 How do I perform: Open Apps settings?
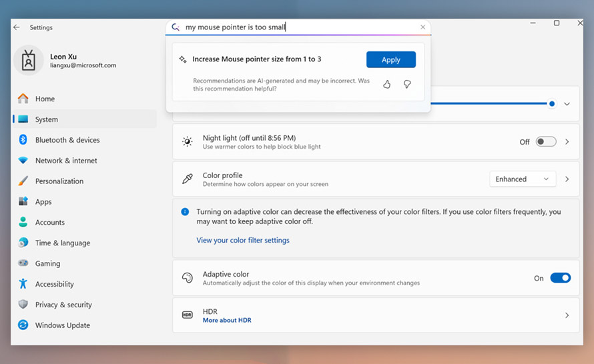[85, 202]
